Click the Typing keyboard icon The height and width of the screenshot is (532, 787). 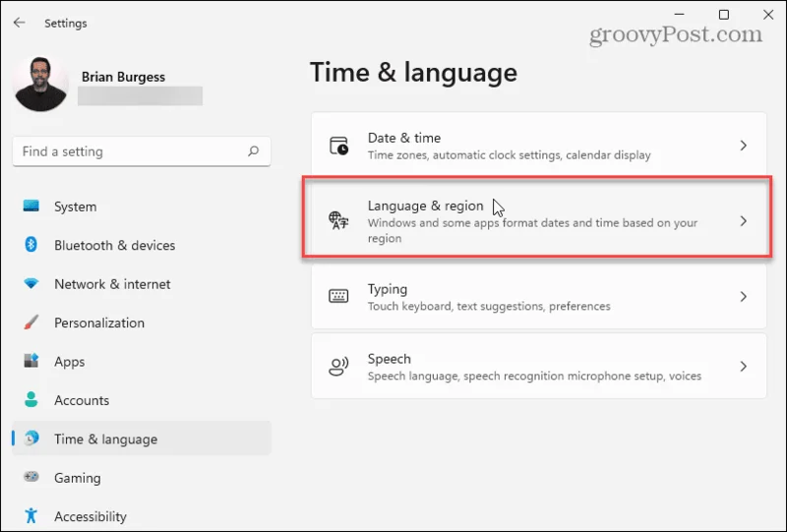(x=338, y=296)
